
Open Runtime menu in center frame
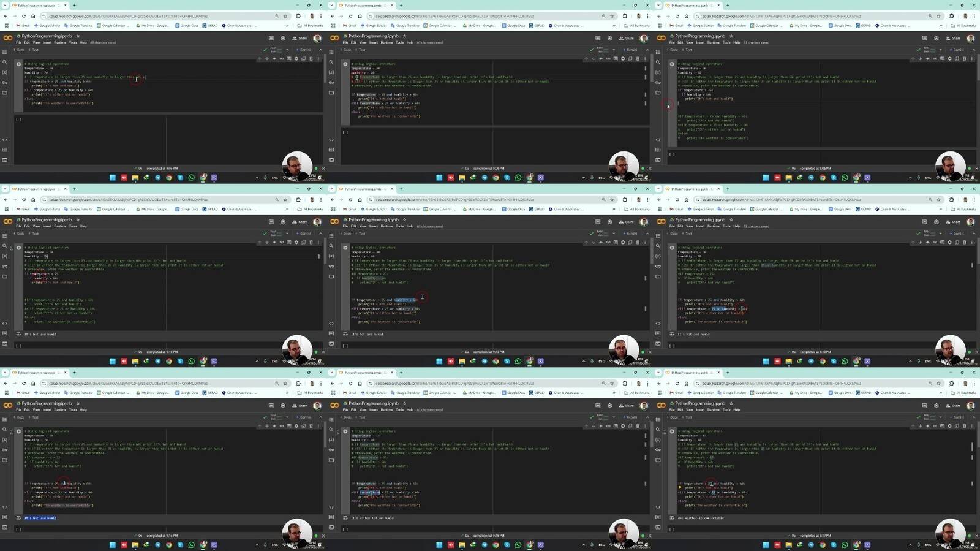coord(386,226)
